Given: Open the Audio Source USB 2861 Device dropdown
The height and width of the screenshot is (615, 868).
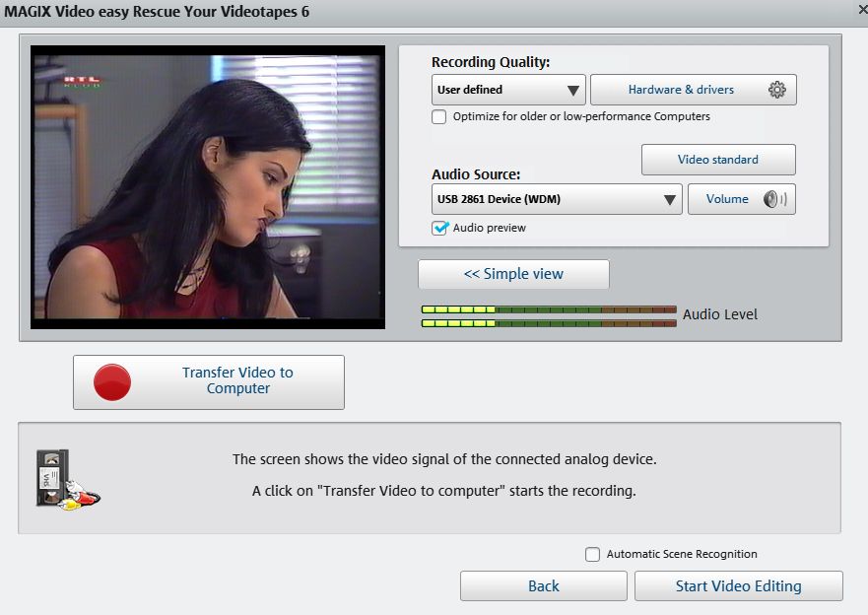Looking at the screenshot, I should pos(557,199).
